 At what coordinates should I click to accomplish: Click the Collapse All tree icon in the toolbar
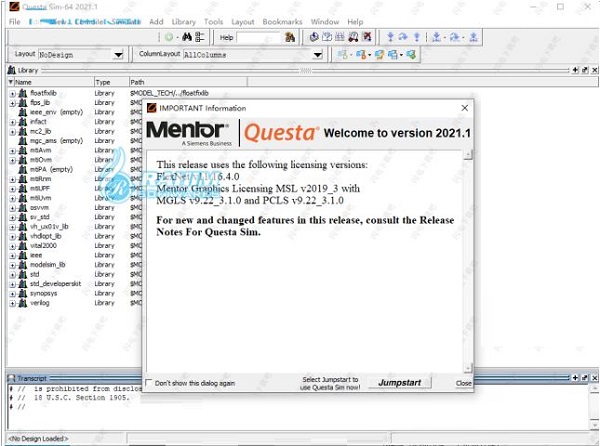(x=199, y=37)
